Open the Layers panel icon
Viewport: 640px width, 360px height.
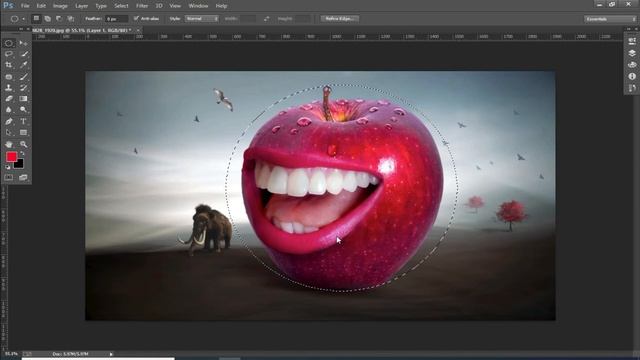click(x=632, y=53)
